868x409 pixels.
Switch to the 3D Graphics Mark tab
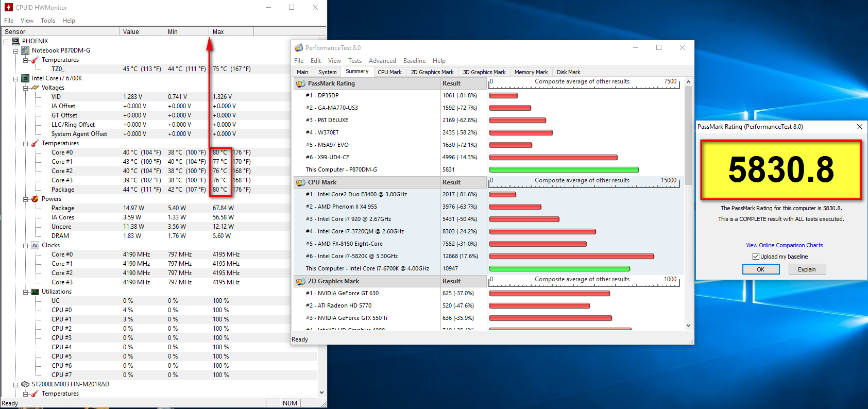[484, 72]
